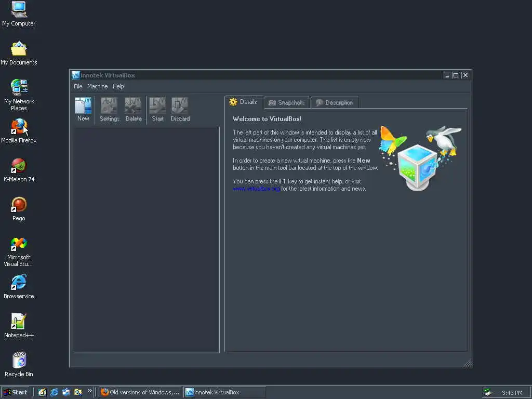Select the Browservice desktop shortcut
This screenshot has height=399, width=532.
19,287
